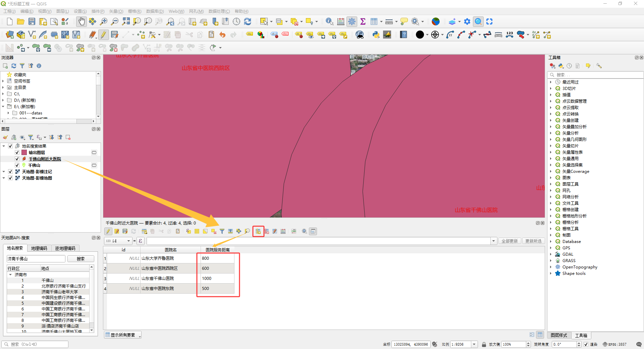
Task: Click the 输出图层 red color swatch
Action: pos(24,152)
